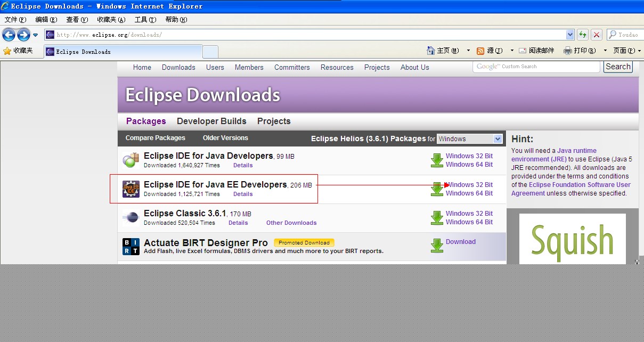Go forward with the browser Forward arrow
The image size is (644, 342).
[x=23, y=35]
